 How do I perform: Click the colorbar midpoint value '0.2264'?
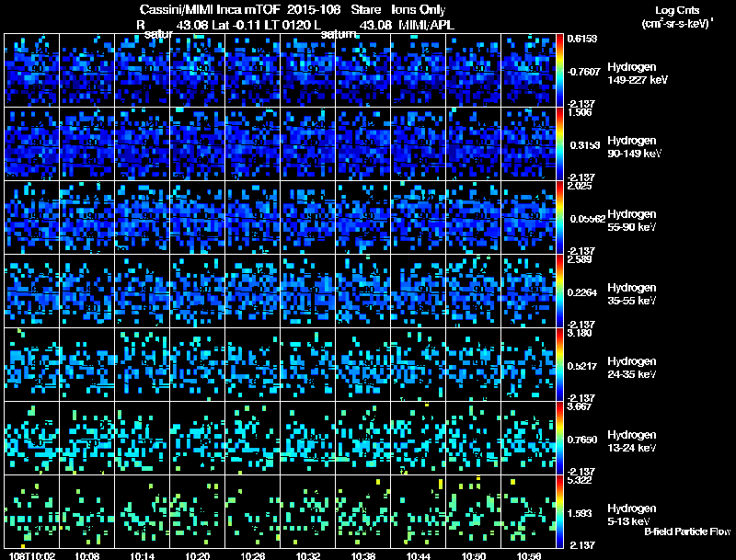tap(582, 292)
